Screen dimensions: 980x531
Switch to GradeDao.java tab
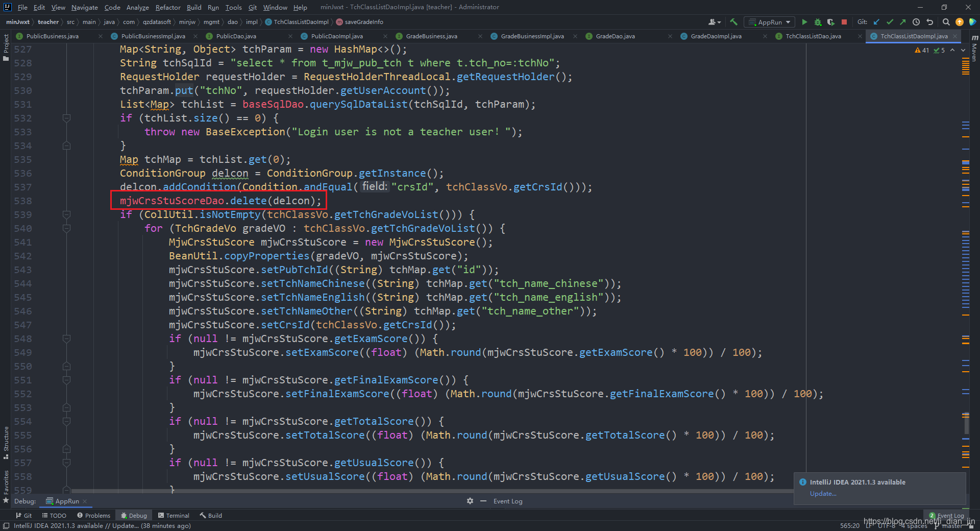tap(615, 36)
